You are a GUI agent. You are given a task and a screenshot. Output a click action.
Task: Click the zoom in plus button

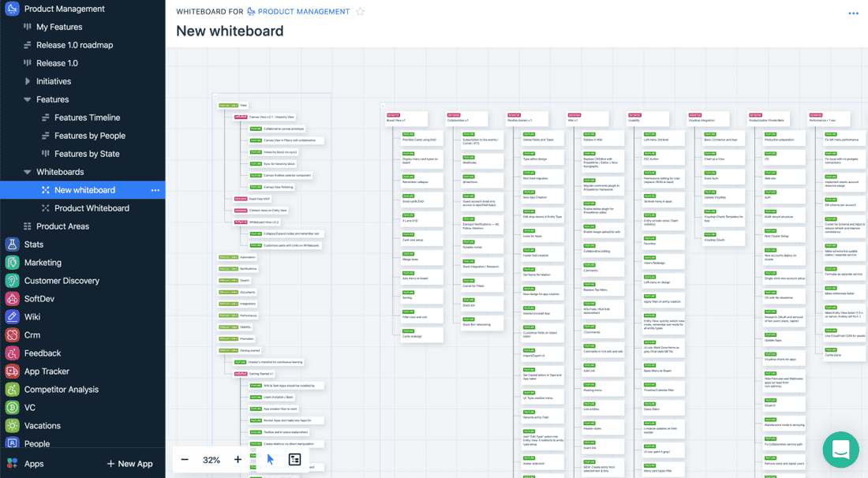coord(238,460)
